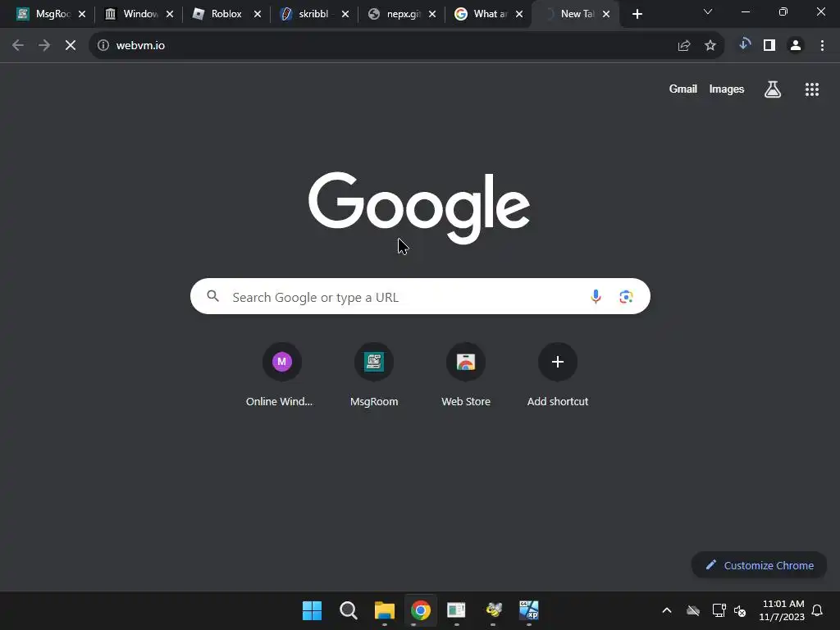Open the news-style app on the taskbar
This screenshot has height=630, width=840.
click(x=456, y=610)
